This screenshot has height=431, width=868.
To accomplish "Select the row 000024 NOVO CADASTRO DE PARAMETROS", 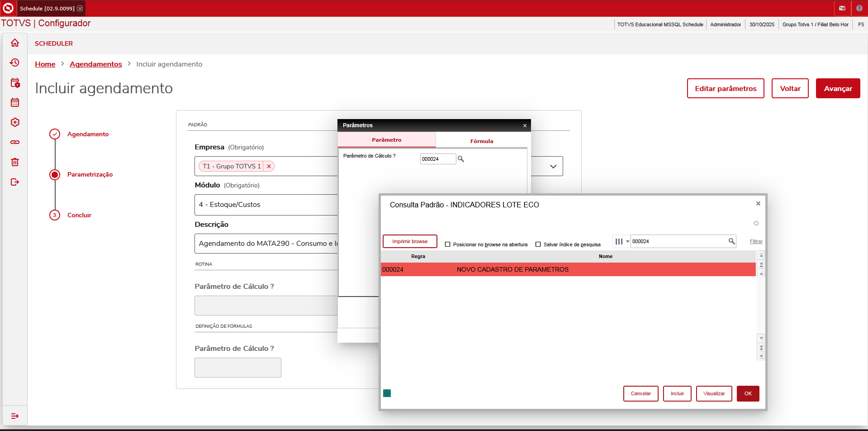I will (x=568, y=269).
